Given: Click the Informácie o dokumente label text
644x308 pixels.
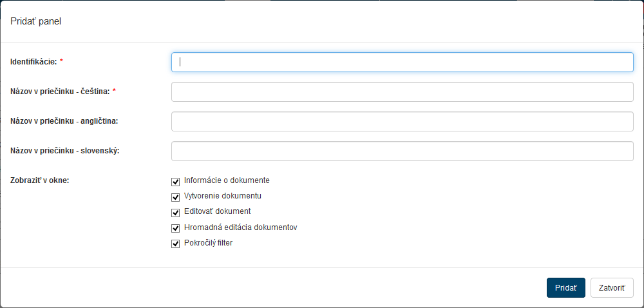Looking at the screenshot, I should 227,180.
